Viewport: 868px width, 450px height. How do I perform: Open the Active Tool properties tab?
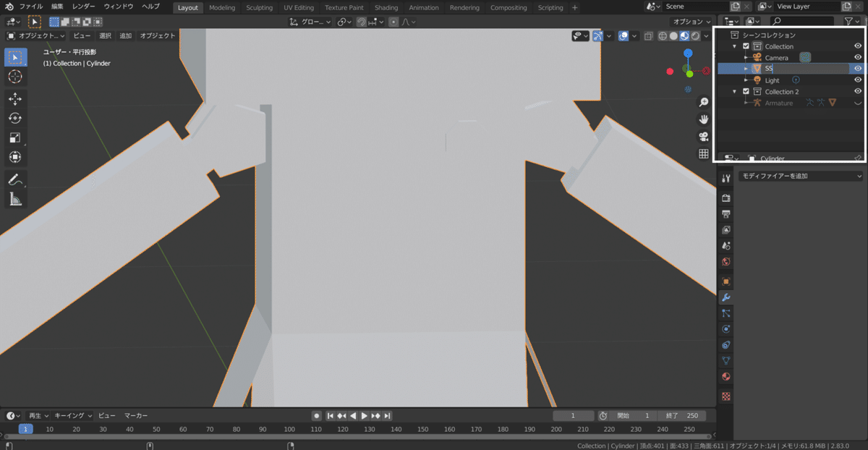pyautogui.click(x=726, y=178)
